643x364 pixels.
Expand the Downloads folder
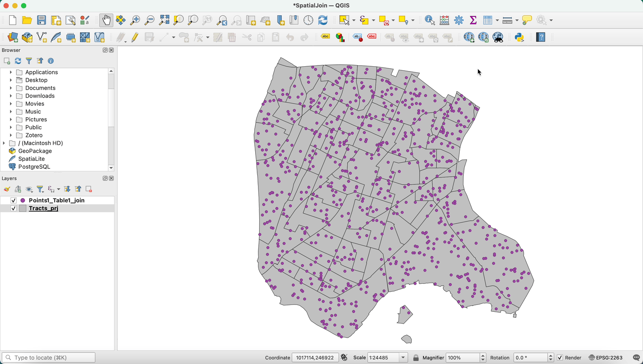pyautogui.click(x=11, y=96)
